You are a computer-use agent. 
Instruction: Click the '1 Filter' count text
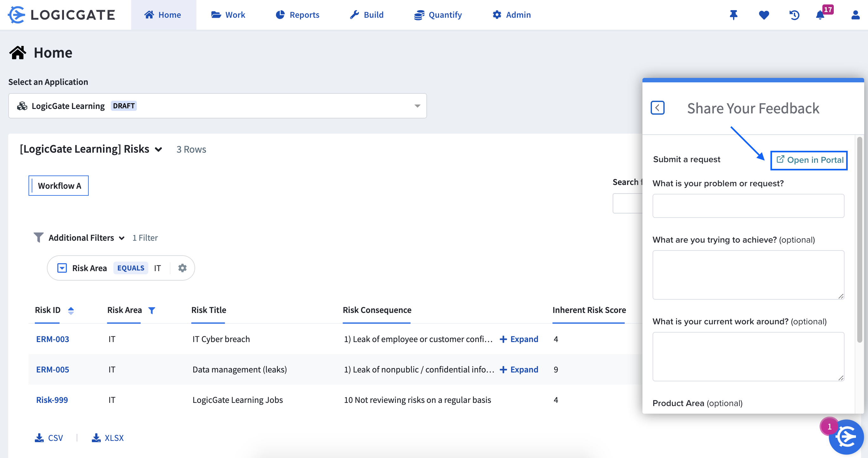pyautogui.click(x=145, y=238)
